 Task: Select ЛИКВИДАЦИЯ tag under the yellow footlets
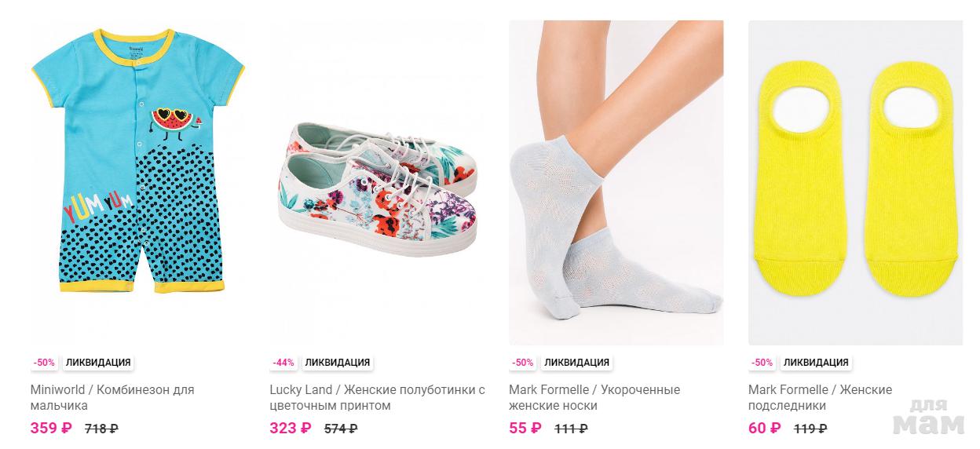[816, 363]
